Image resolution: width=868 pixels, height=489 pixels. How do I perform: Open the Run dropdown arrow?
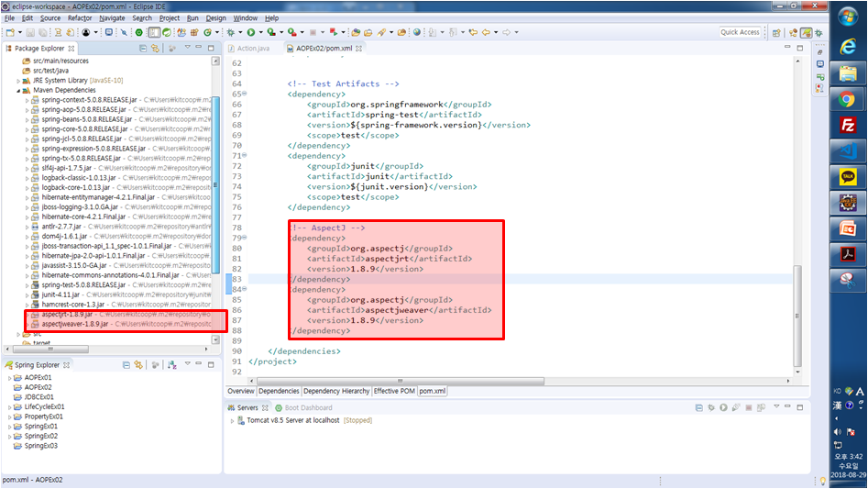tap(260, 33)
